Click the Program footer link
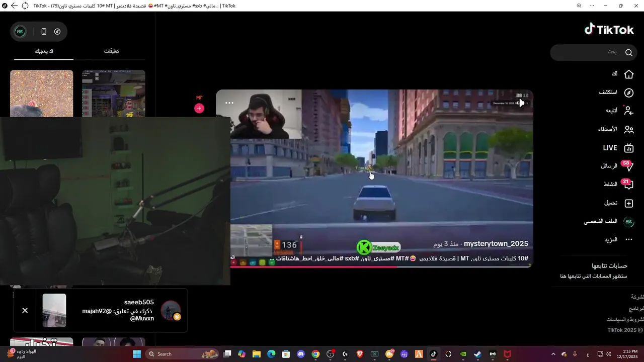 [x=636, y=308]
